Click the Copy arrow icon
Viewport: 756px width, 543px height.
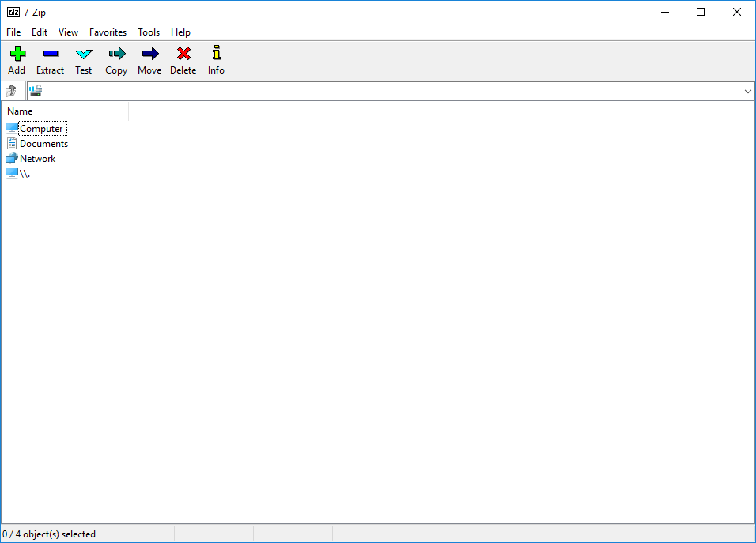[x=117, y=54]
